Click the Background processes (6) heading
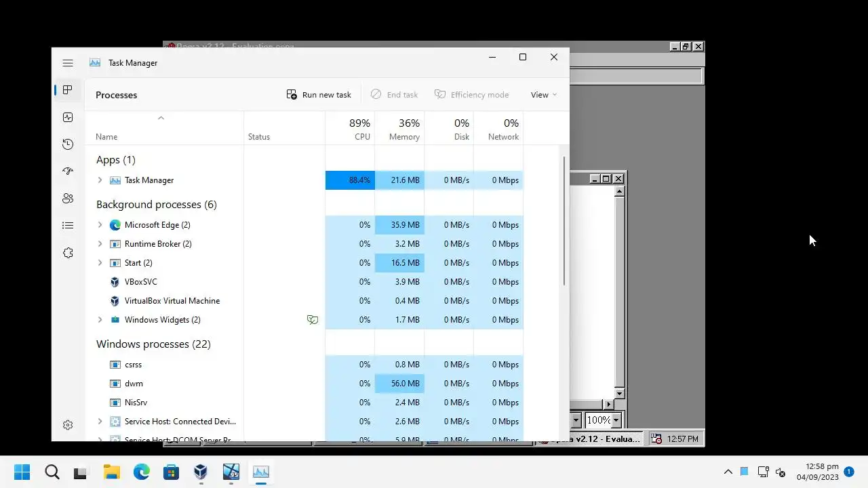 [157, 205]
